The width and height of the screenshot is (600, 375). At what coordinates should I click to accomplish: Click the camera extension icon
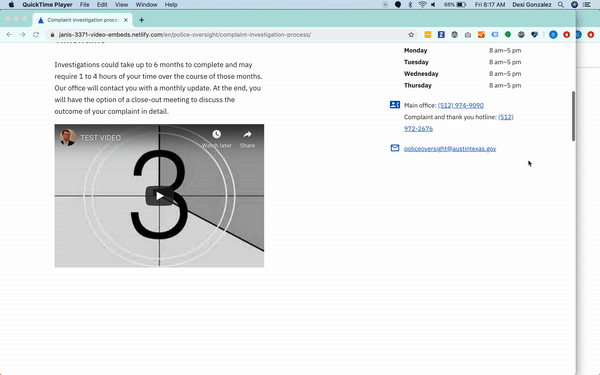pos(468,34)
